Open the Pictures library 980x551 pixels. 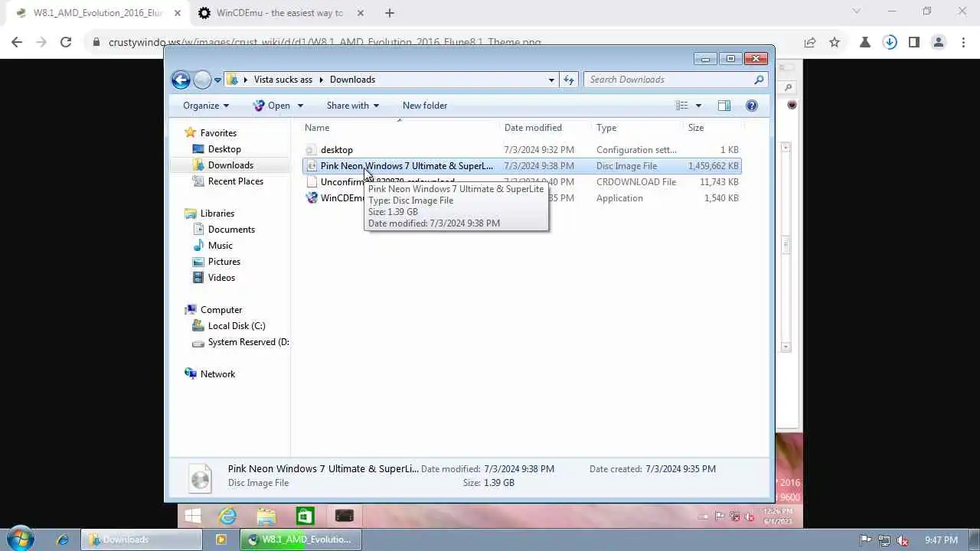pyautogui.click(x=224, y=262)
